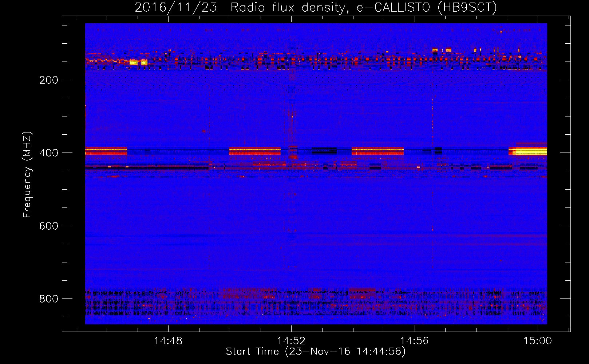Click the 15:00 time tick label

(538, 341)
